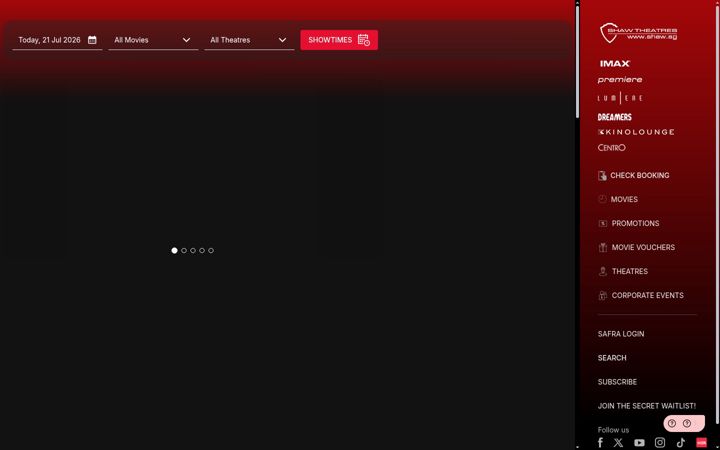720x450 pixels.
Task: Expand the All Theatres dropdown
Action: click(249, 40)
